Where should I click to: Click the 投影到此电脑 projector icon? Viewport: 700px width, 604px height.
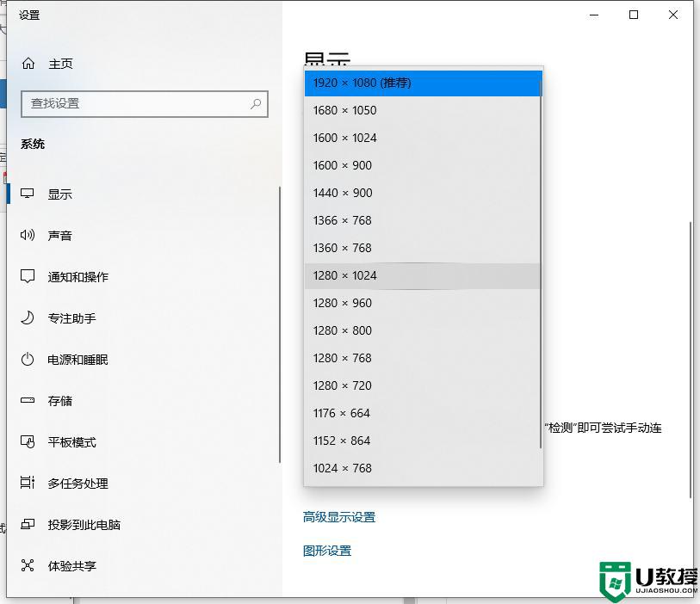click(28, 524)
